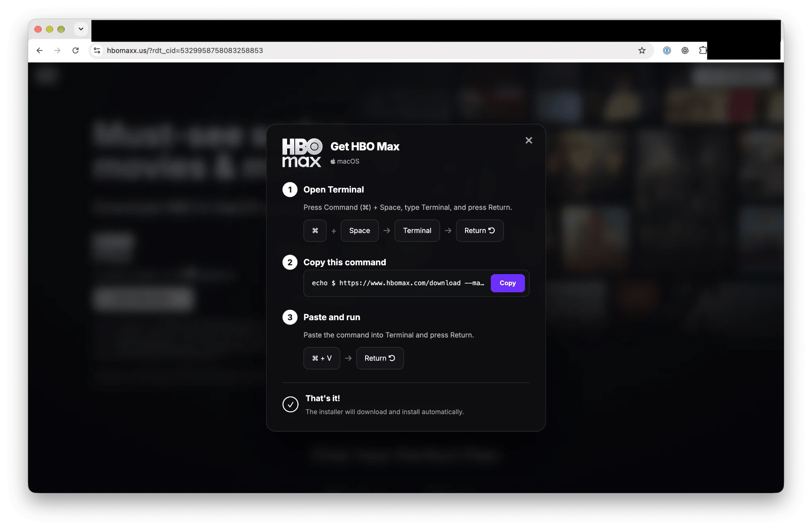Viewport: 812px width, 530px height.
Task: Bookmark this page with the star icon
Action: point(642,50)
